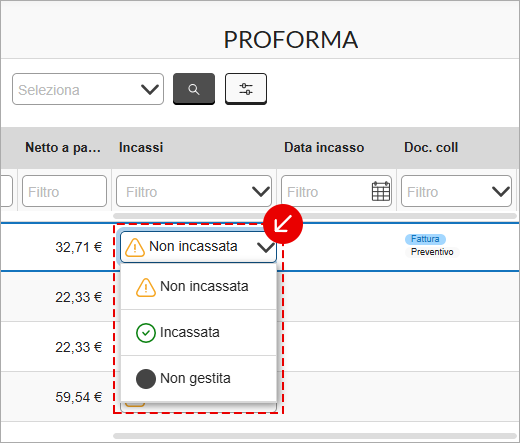
Task: Click the bottom horizontal scrollbar
Action: point(315,436)
